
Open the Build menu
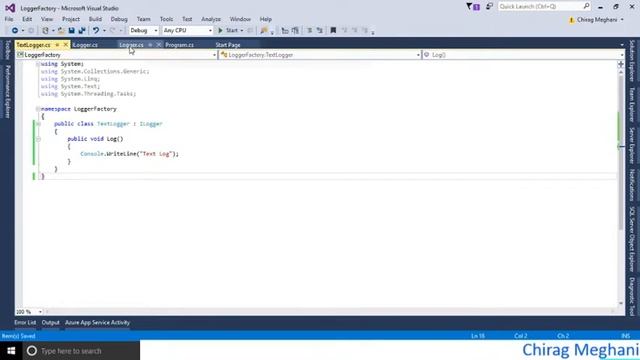click(x=95, y=19)
